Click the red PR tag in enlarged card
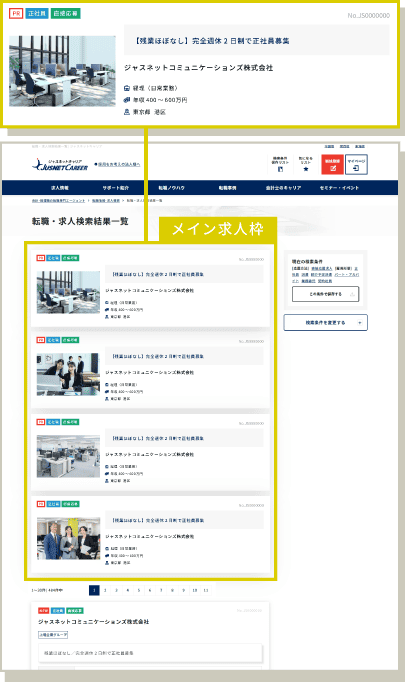This screenshot has width=405, height=682. point(16,13)
